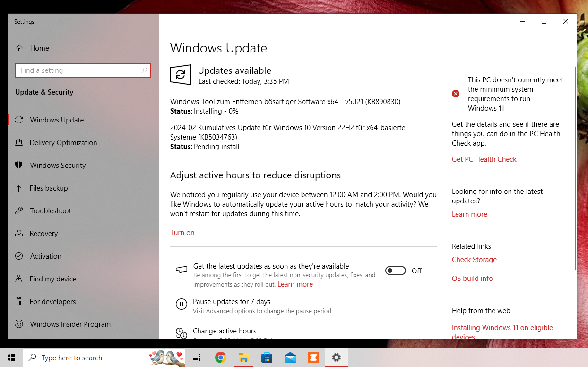Click the Files backup arrow icon

[x=19, y=188]
